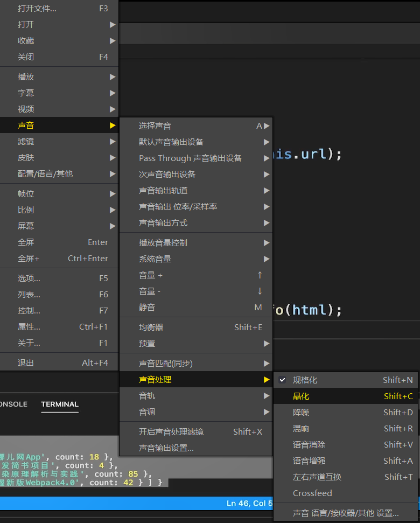Enable 降噪 noise reduction
The width and height of the screenshot is (420, 523).
click(345, 412)
